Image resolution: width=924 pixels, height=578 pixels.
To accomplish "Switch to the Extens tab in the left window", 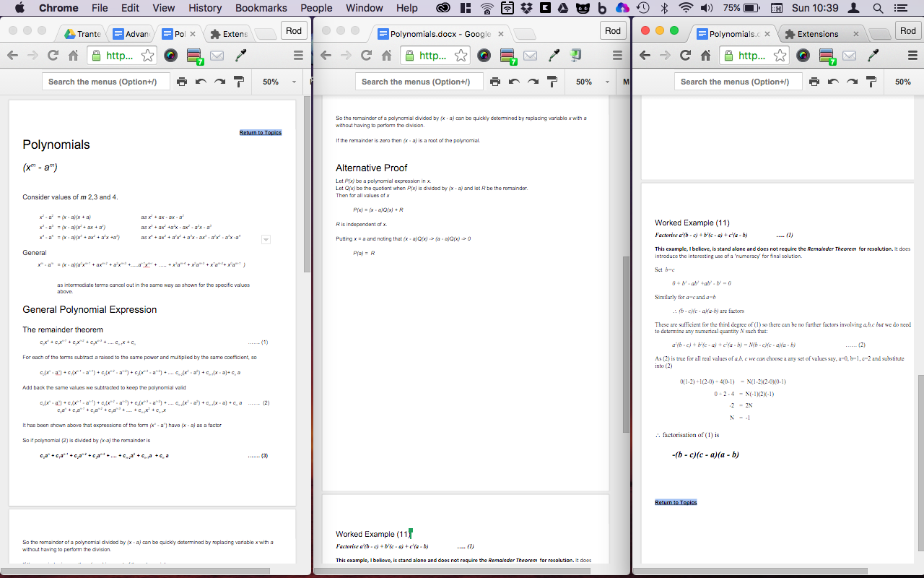I will 228,34.
